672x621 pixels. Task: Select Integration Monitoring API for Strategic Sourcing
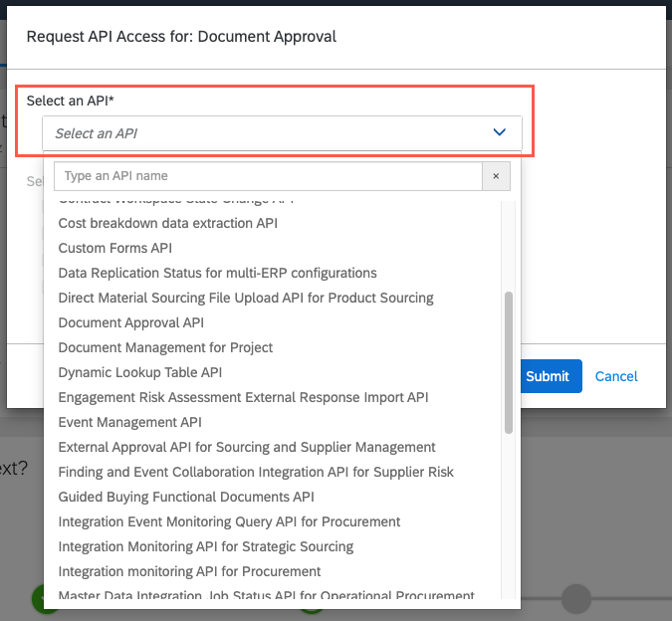206,546
